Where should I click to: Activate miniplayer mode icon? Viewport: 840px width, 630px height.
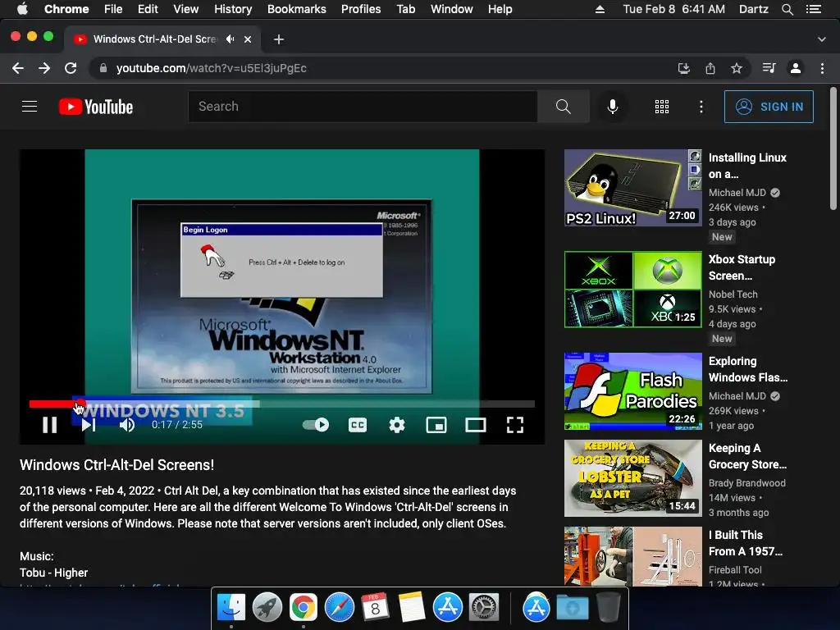click(436, 425)
